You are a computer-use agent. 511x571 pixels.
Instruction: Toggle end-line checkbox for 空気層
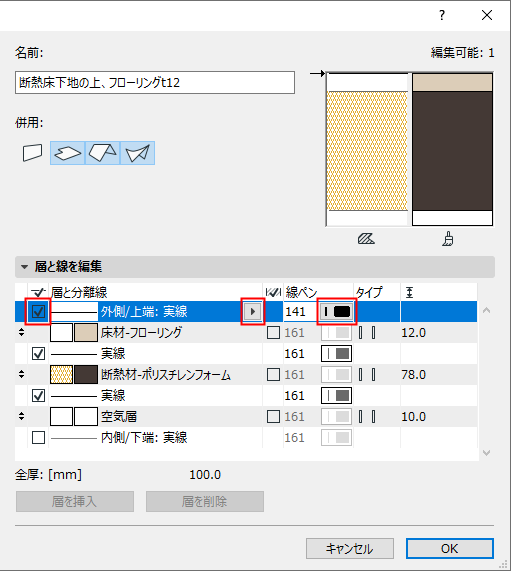coord(273,416)
